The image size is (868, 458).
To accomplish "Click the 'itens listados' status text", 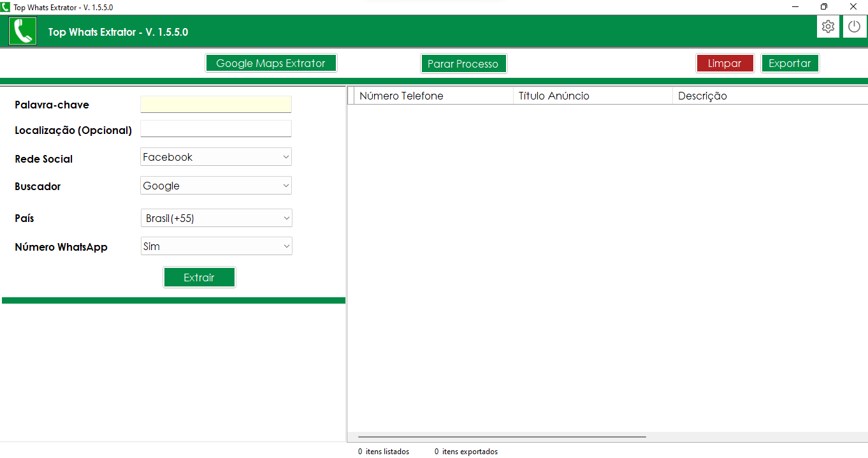I will pos(387,452).
